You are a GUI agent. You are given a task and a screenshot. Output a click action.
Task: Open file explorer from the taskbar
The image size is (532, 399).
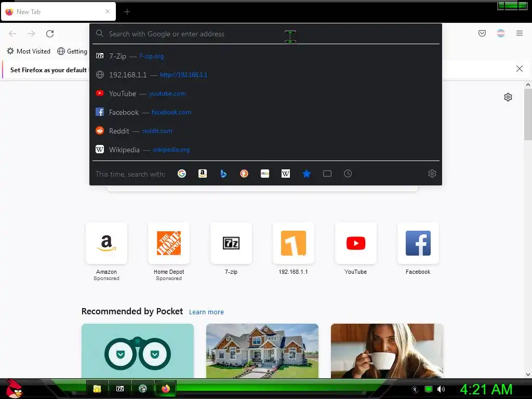click(97, 389)
